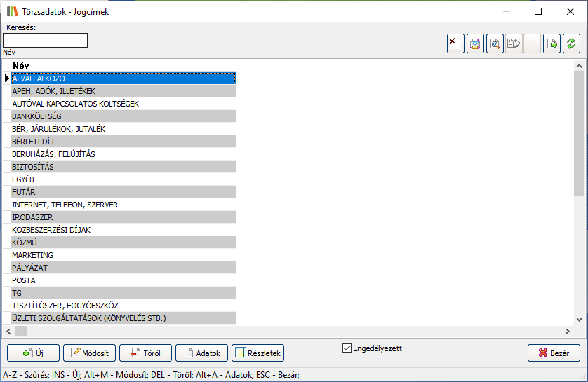Click the red X clear filter icon
The image size is (588, 382).
(x=455, y=43)
